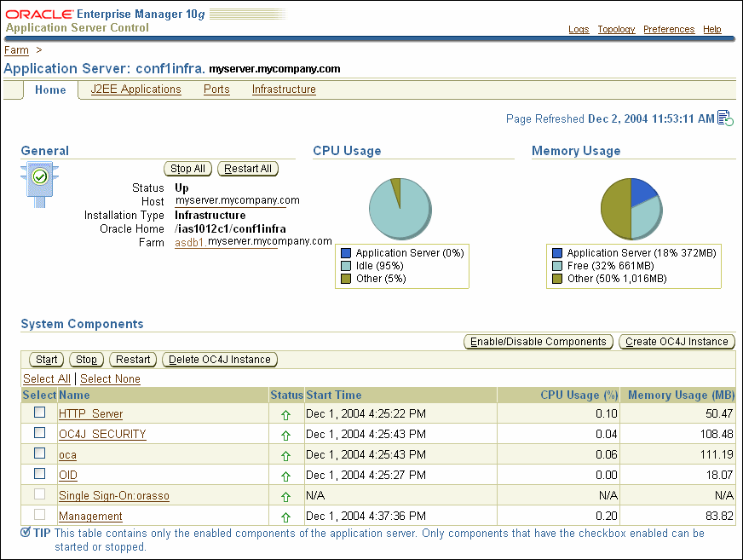
Task: Open the OC4J_SECURITY component link
Action: coord(102,434)
